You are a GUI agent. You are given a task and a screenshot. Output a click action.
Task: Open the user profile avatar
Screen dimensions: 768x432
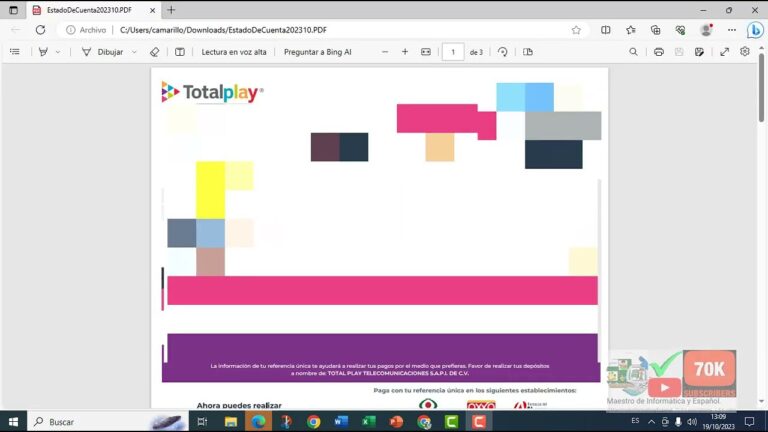(706, 30)
